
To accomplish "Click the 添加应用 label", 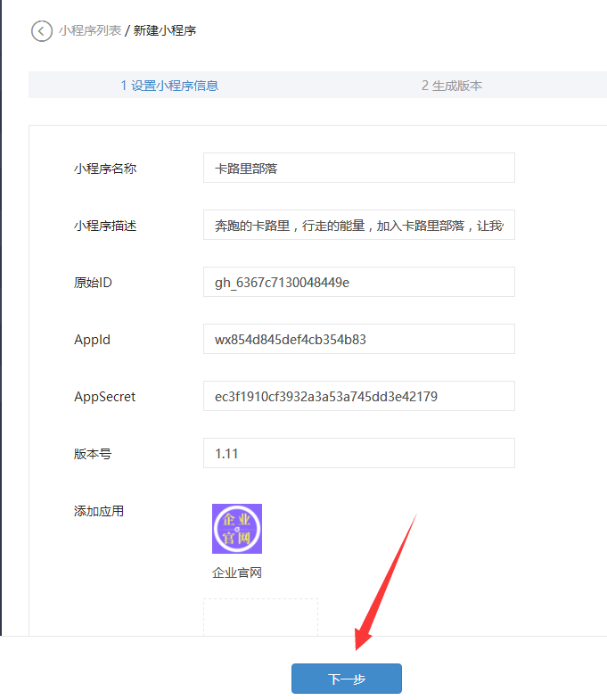I will [99, 511].
